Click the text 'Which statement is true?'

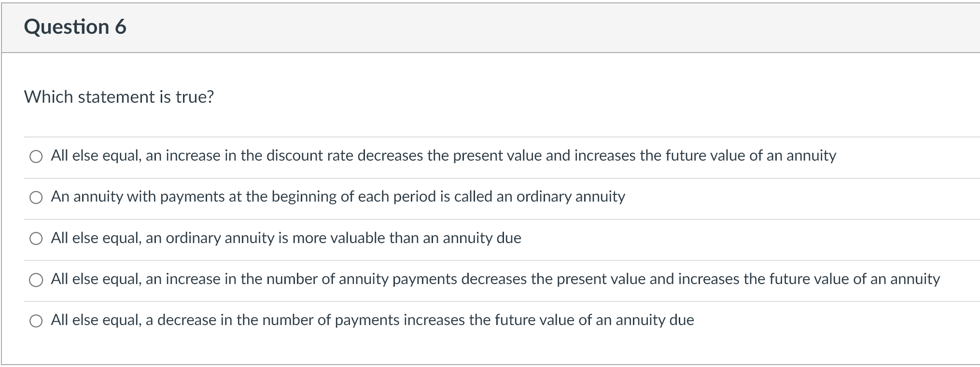pos(119,97)
